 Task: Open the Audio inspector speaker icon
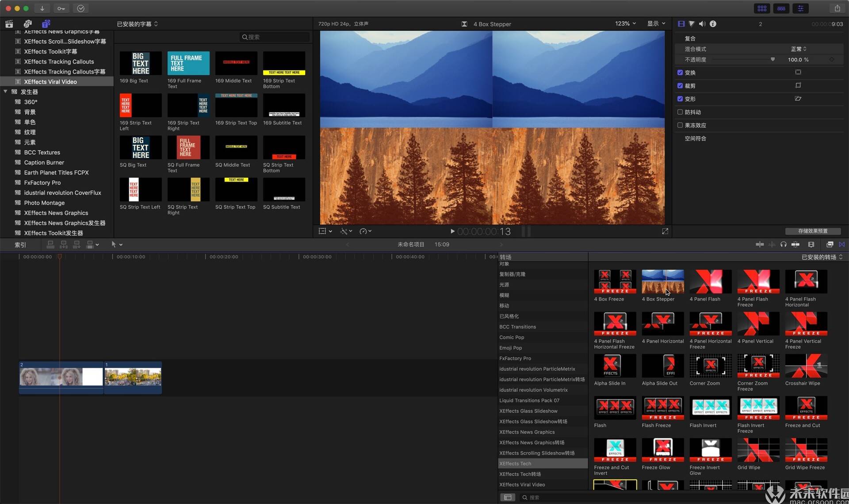[x=702, y=24]
